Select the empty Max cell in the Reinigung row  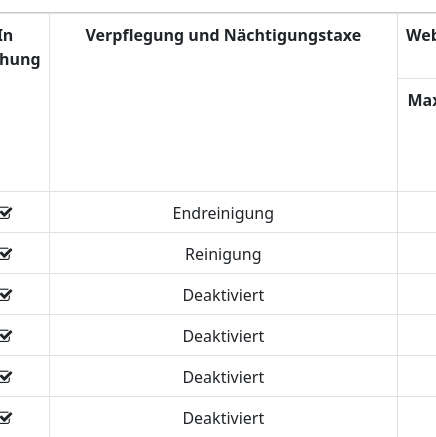[417, 253]
